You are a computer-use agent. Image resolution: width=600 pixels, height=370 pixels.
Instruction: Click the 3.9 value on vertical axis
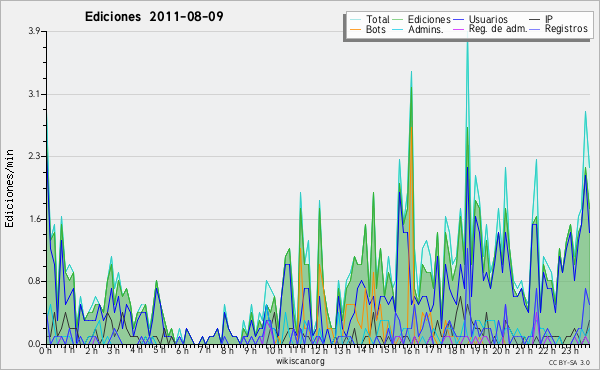(34, 31)
